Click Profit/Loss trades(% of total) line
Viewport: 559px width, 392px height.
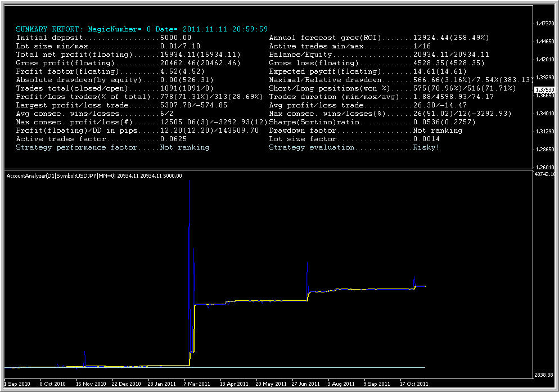click(139, 97)
